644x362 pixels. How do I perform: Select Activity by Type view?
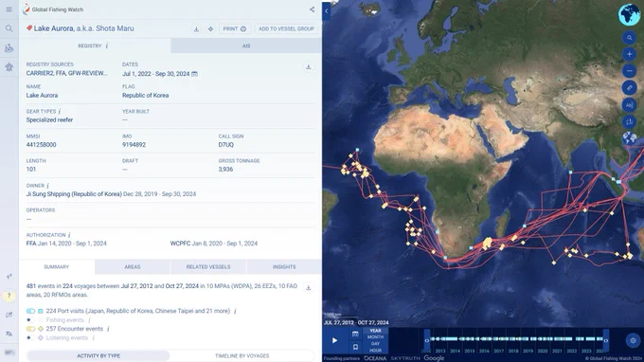click(98, 355)
